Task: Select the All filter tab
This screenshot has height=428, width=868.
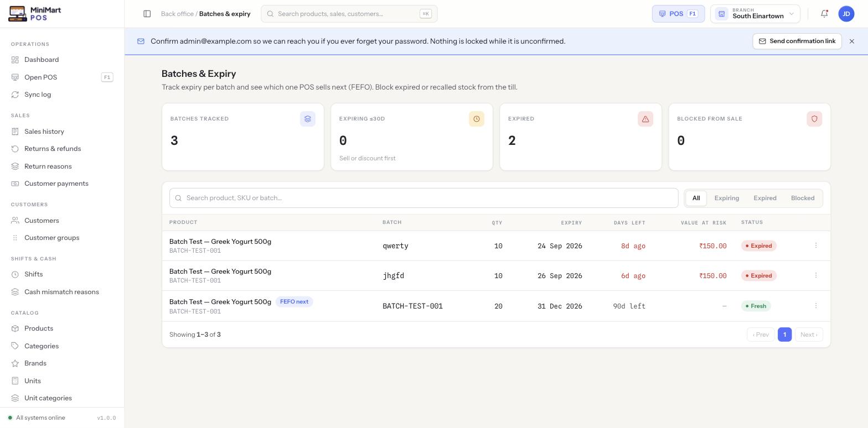Action: point(696,198)
